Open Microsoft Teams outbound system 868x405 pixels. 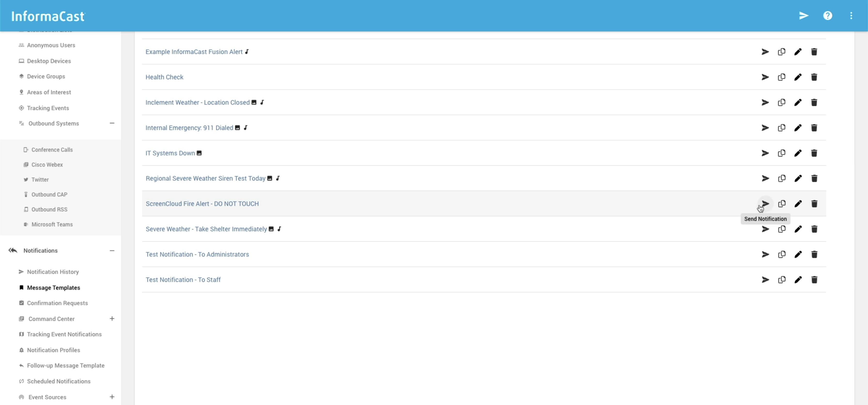(x=52, y=225)
